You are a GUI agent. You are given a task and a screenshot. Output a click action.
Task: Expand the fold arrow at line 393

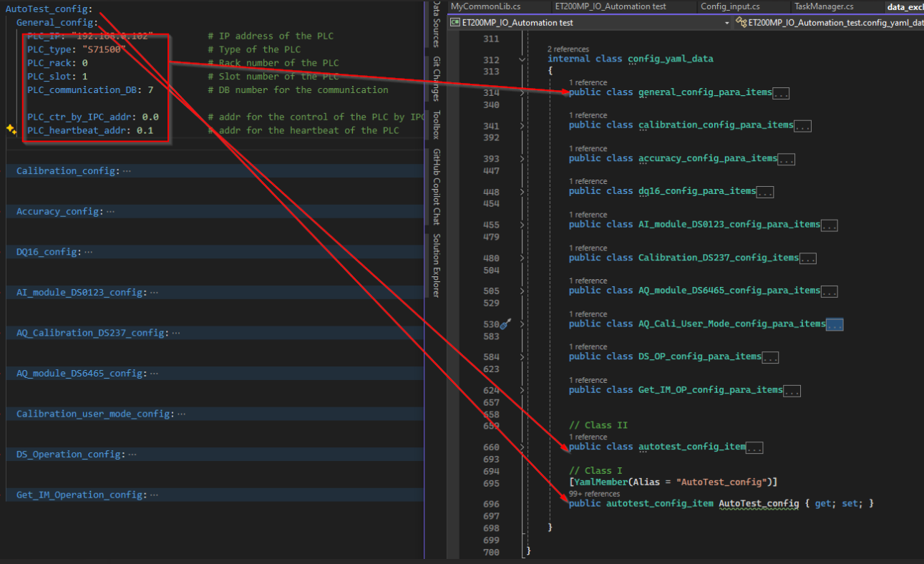click(x=522, y=158)
